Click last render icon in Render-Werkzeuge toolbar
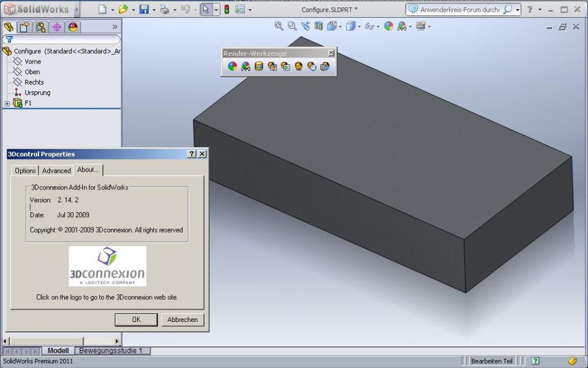Viewport: 588px width, 368px height. point(325,66)
